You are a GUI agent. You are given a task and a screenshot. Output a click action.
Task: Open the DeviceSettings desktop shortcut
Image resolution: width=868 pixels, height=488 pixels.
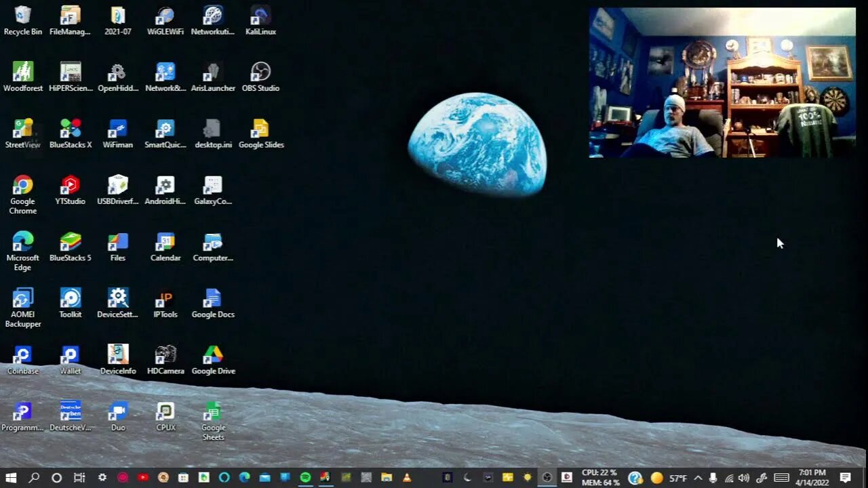118,303
